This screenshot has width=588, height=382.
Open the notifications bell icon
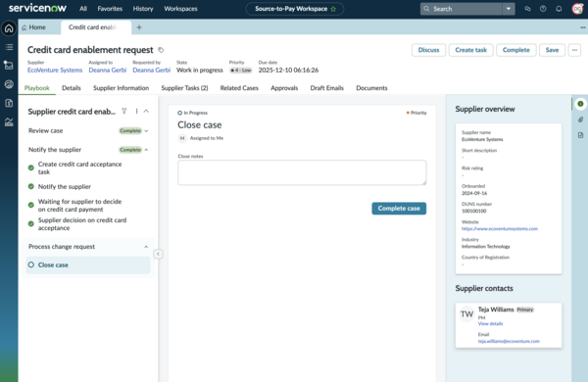coord(559,9)
